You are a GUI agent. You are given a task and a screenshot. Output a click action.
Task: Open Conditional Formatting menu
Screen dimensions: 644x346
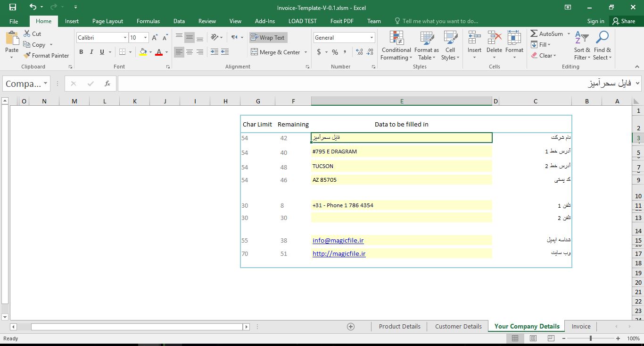(396, 46)
